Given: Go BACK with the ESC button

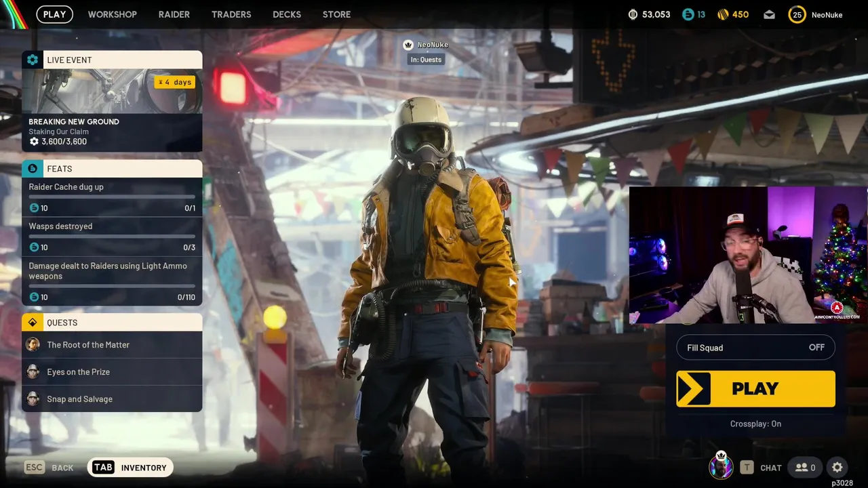Looking at the screenshot, I should [x=49, y=467].
